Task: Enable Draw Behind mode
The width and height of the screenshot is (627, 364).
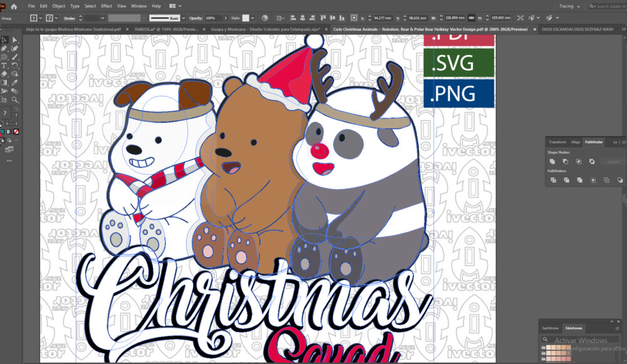Action: coord(9,140)
